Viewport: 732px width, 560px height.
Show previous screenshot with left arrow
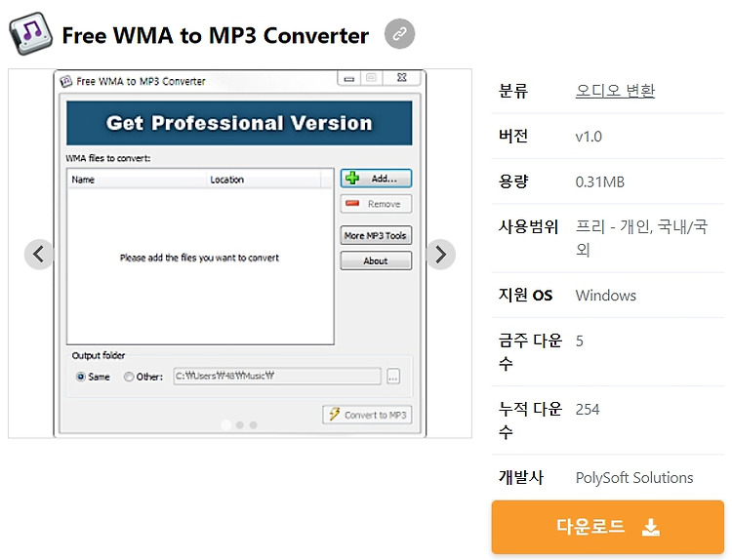click(x=39, y=255)
